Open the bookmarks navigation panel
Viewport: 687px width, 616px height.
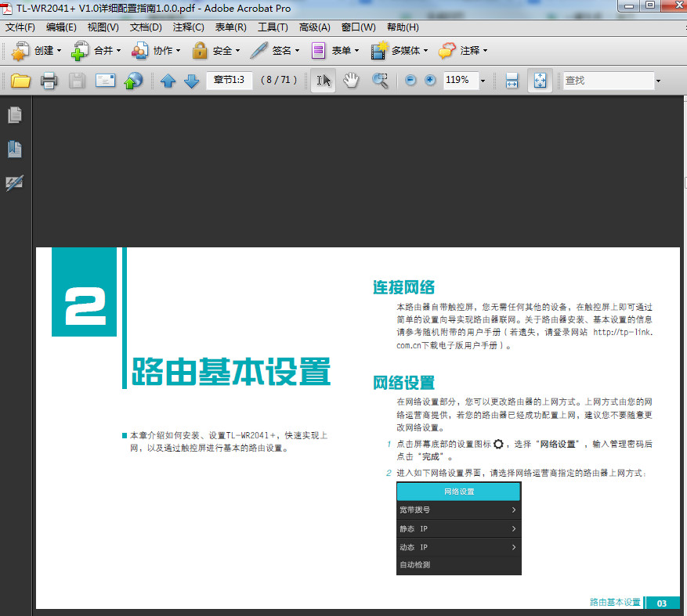(15, 149)
